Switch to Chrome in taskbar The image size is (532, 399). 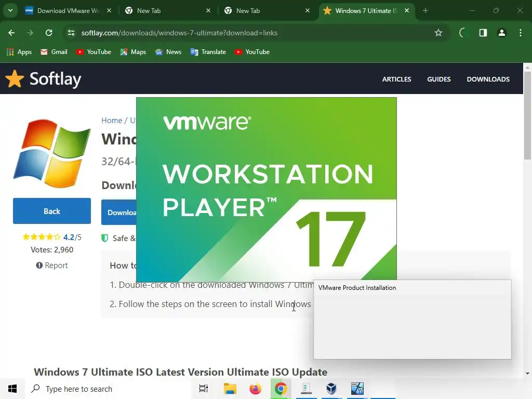click(281, 389)
